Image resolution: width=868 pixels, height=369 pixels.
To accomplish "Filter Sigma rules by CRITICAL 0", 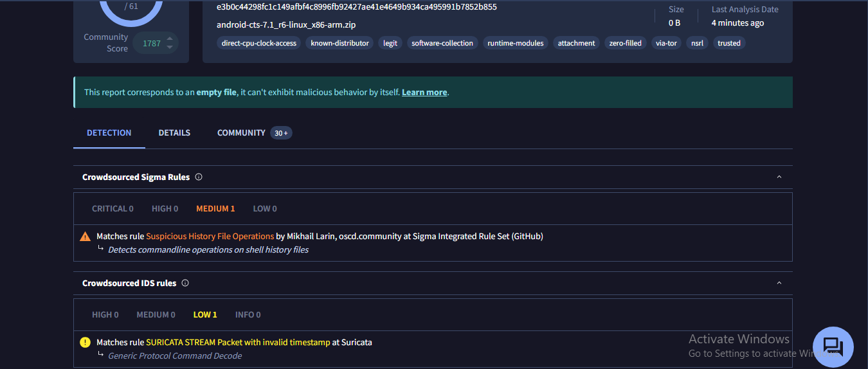I will click(113, 209).
